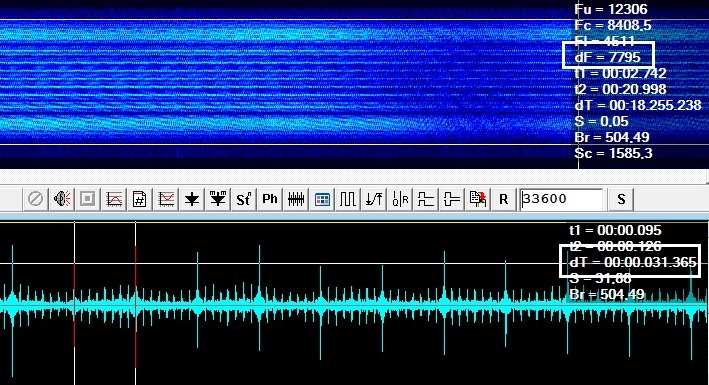The height and width of the screenshot is (385, 709).
Task: Open the red line graph analysis icon
Action: tap(166, 199)
